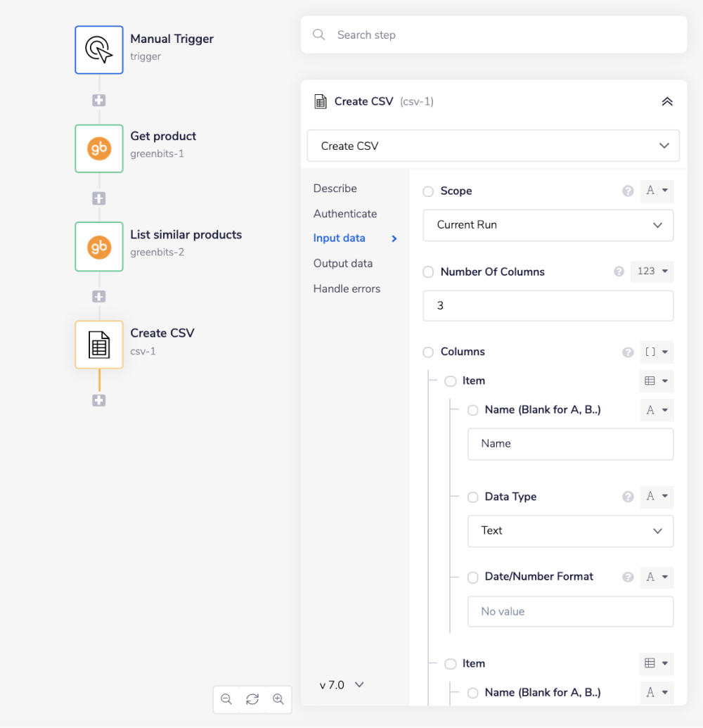
Task: Toggle the Number Of Columns radio button
Action: tap(428, 272)
